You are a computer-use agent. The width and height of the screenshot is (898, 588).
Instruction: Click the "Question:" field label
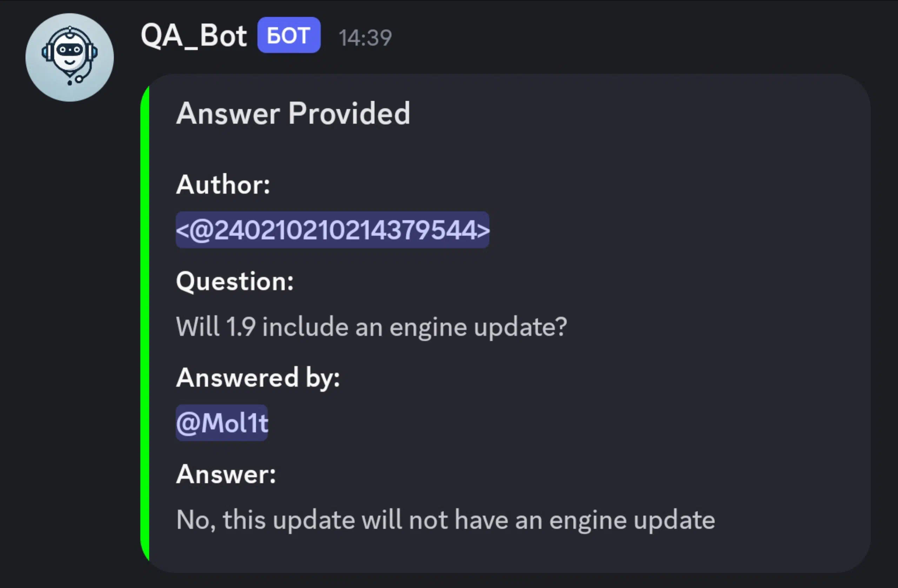[x=235, y=282]
